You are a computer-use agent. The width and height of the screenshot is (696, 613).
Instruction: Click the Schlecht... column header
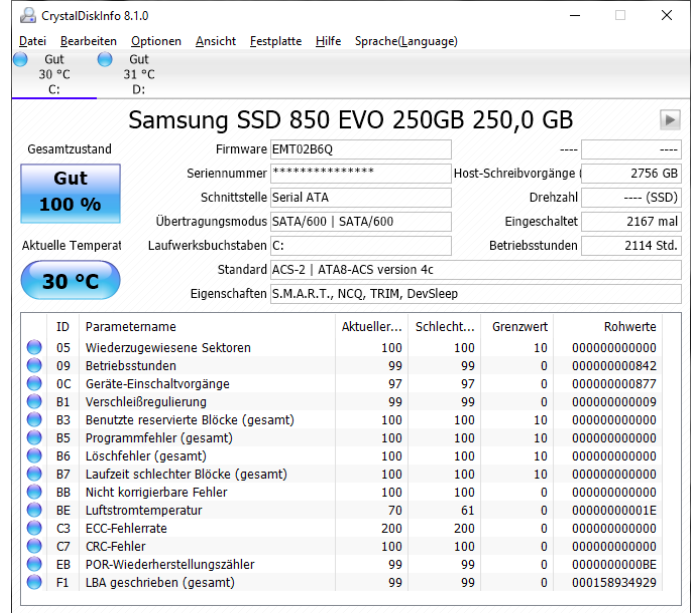pos(445,327)
